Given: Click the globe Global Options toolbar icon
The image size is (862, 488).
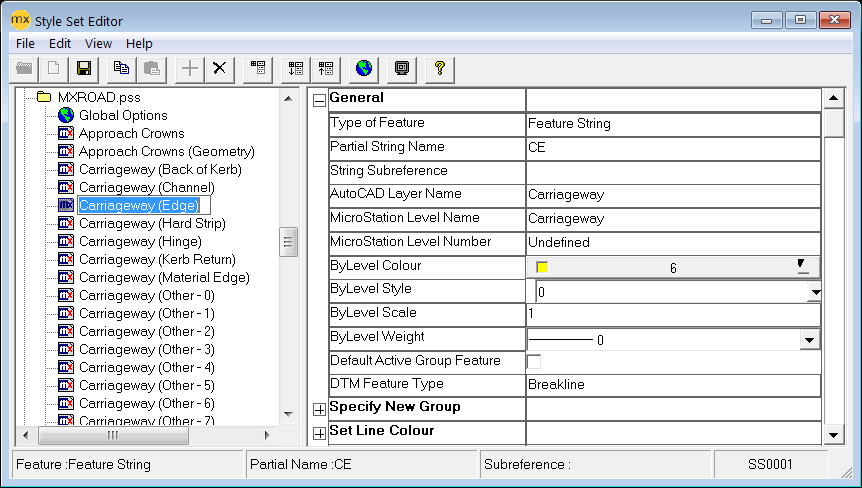Looking at the screenshot, I should pyautogui.click(x=363, y=69).
